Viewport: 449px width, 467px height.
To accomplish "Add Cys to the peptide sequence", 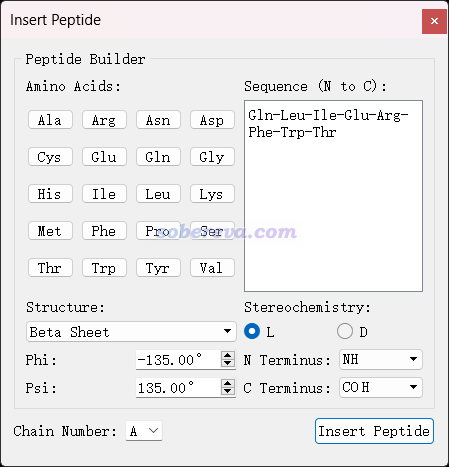I will pyautogui.click(x=50, y=157).
